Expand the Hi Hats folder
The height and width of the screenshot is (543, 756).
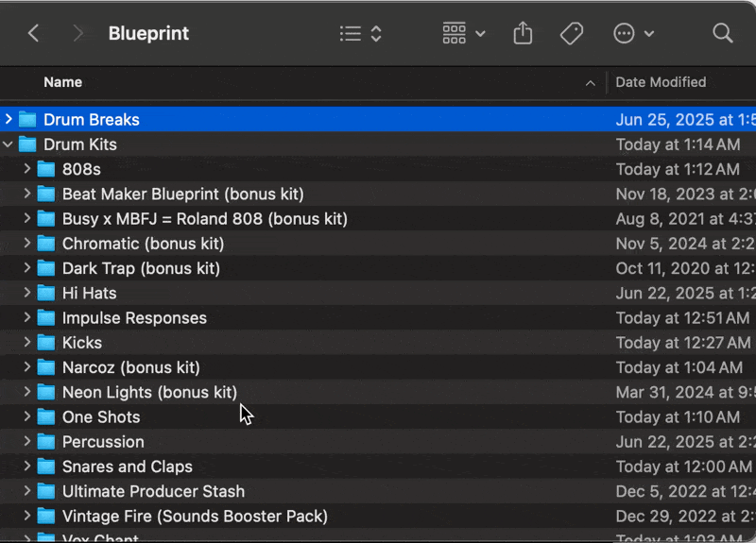[x=27, y=294]
